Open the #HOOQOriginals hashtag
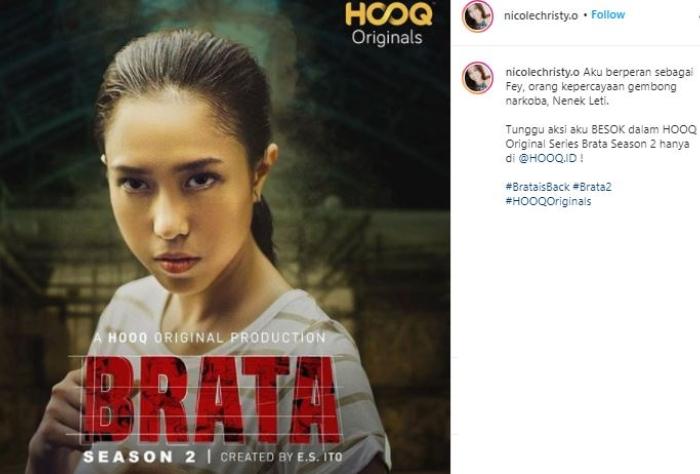Viewport: 700px width, 474px height. click(548, 201)
